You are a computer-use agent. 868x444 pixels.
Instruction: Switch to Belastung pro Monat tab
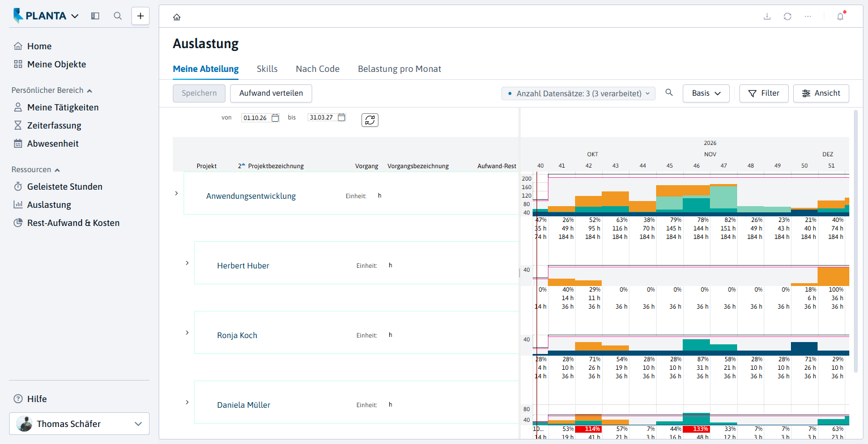click(399, 69)
